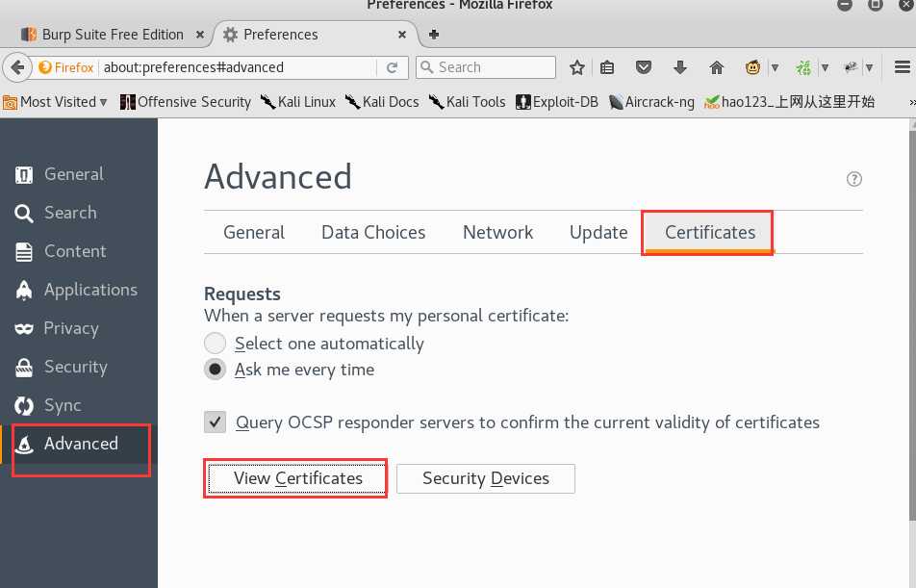Open the Privacy section in sidebar
The height and width of the screenshot is (588, 916).
click(x=70, y=328)
